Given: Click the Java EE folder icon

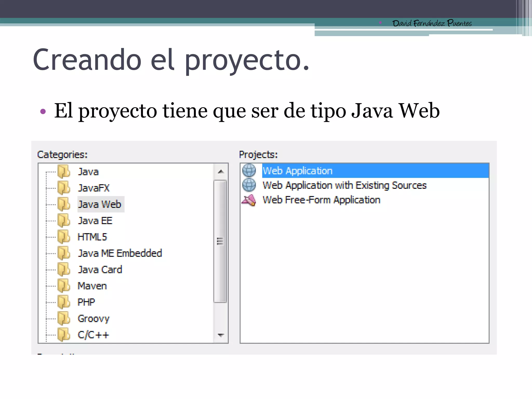Looking at the screenshot, I should pos(64,221).
